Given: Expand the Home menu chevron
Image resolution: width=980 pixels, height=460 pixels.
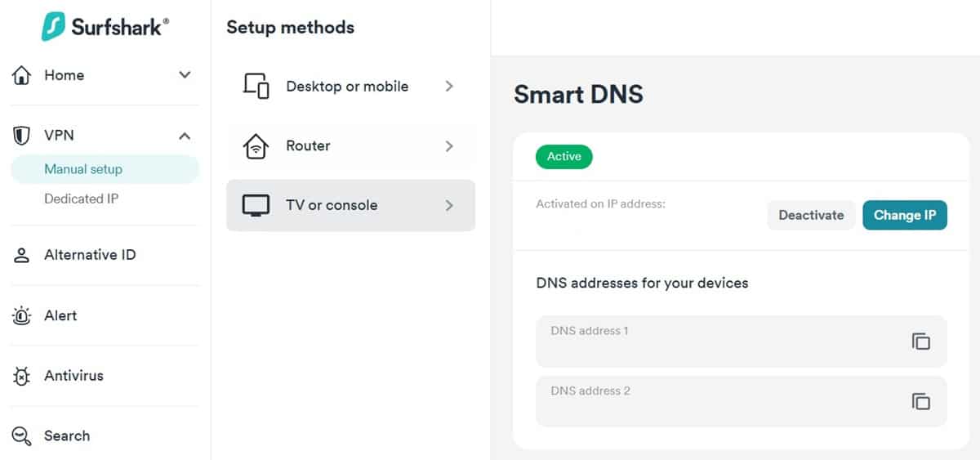Looking at the screenshot, I should coord(185,75).
